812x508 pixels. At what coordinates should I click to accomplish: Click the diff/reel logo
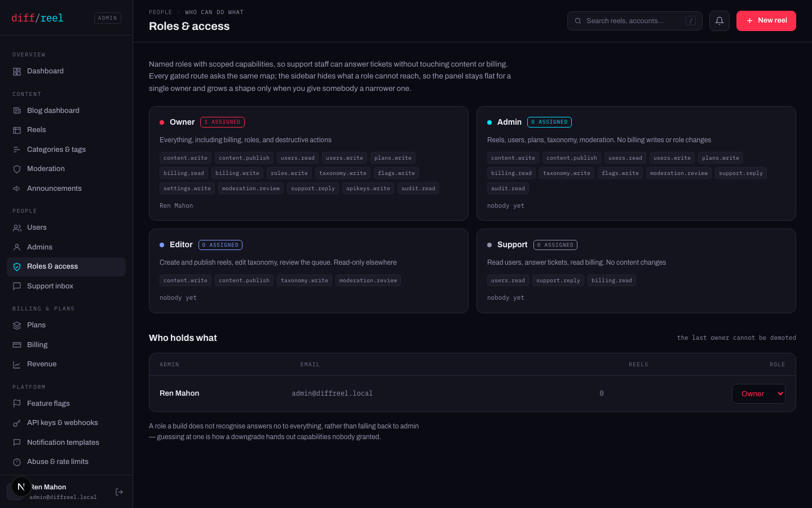37,18
